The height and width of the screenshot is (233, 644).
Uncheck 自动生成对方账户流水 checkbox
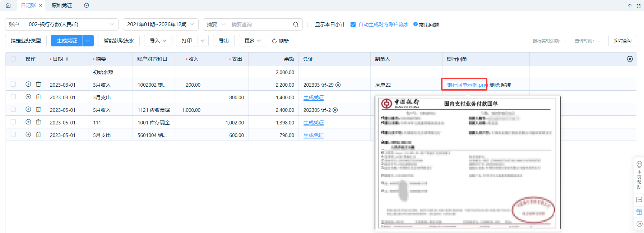[353, 24]
